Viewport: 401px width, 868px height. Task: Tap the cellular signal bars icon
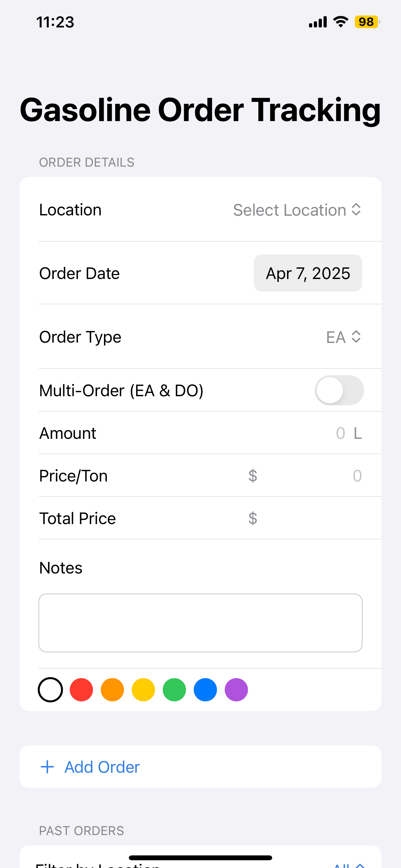click(318, 22)
